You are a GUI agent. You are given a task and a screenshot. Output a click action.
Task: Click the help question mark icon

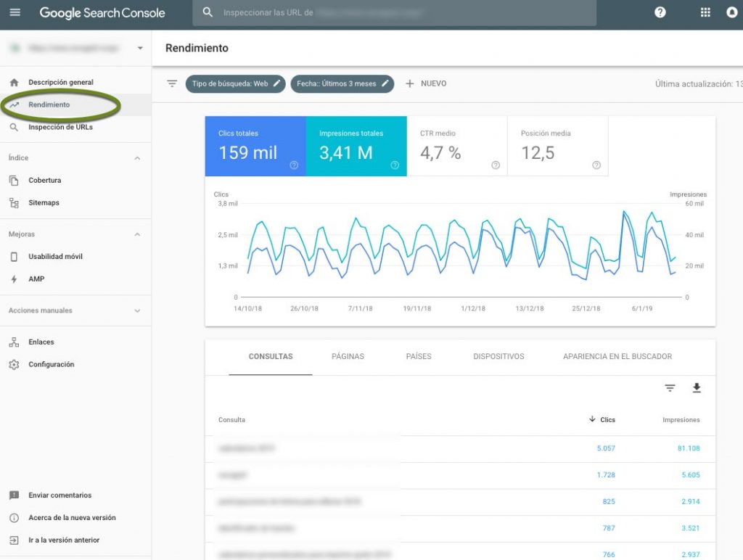coord(660,12)
